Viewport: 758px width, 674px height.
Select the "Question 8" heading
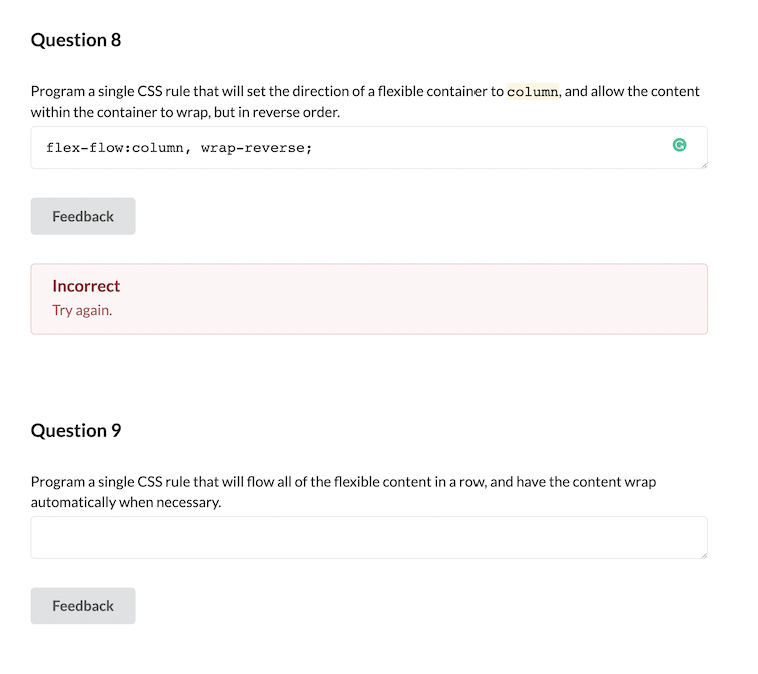click(76, 40)
